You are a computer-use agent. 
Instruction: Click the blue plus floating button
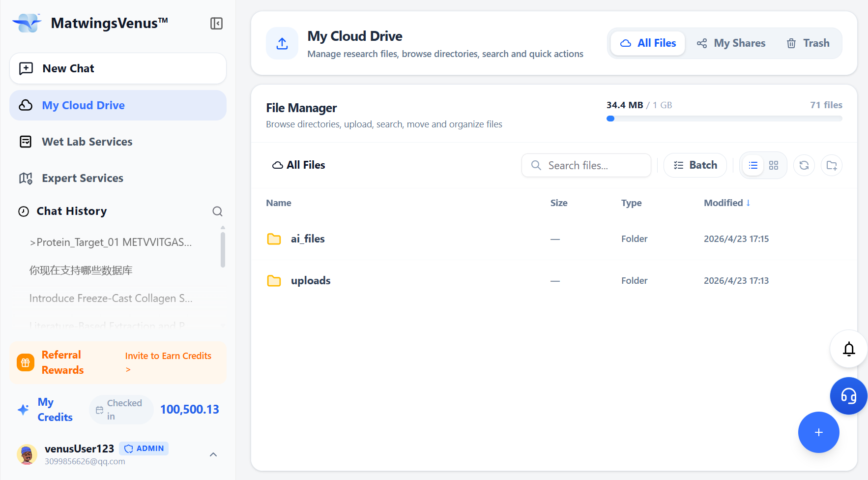819,432
